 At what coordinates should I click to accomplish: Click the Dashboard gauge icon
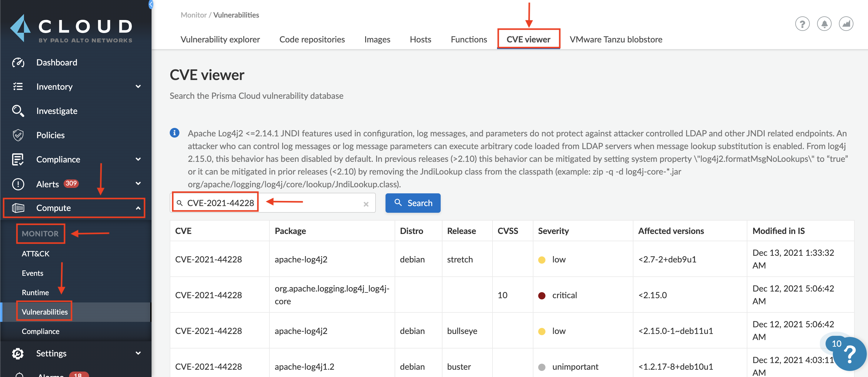[18, 62]
